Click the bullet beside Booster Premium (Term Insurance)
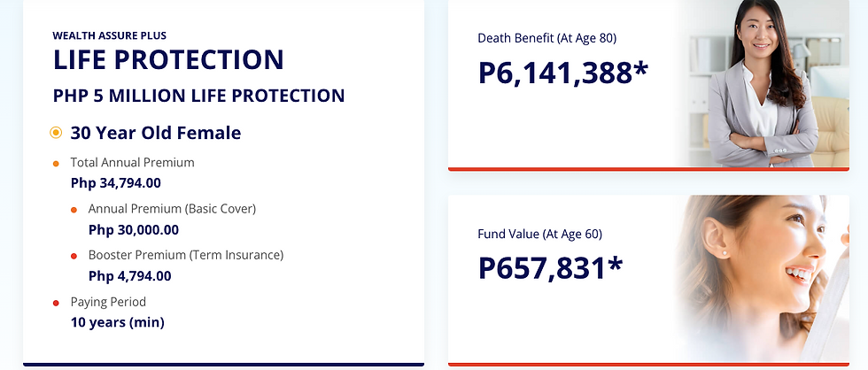 pos(74,256)
